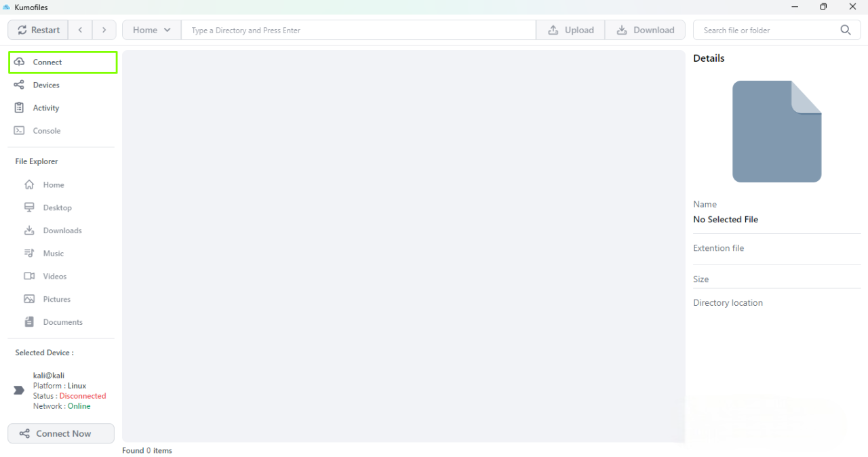Select the Desktop folder icon

tap(29, 207)
